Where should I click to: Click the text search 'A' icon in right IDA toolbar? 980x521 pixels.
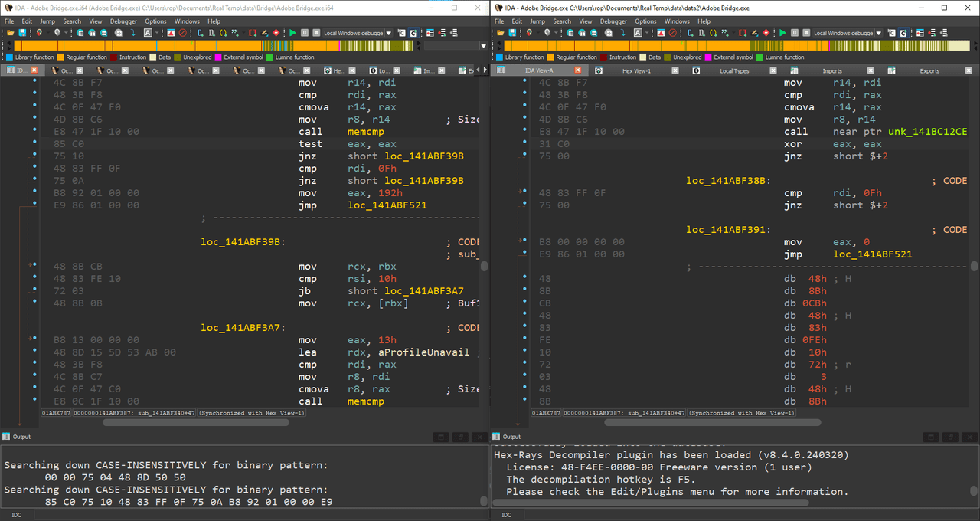638,33
